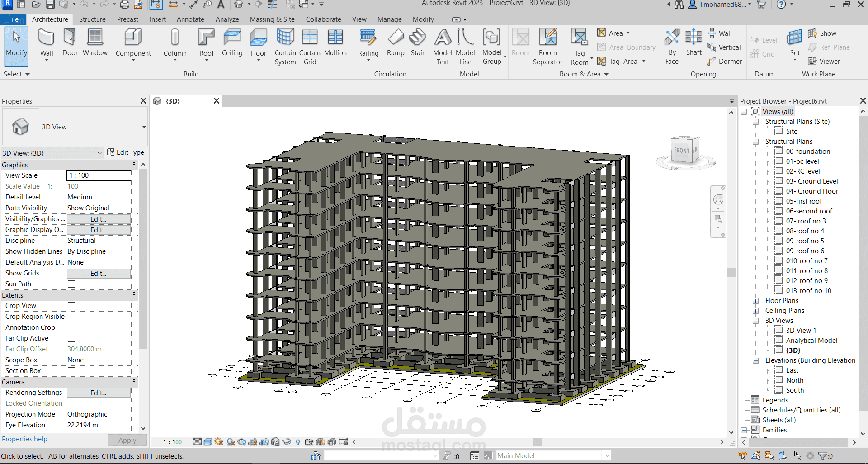Start the Curtain System tool
868x464 pixels.
[285, 47]
